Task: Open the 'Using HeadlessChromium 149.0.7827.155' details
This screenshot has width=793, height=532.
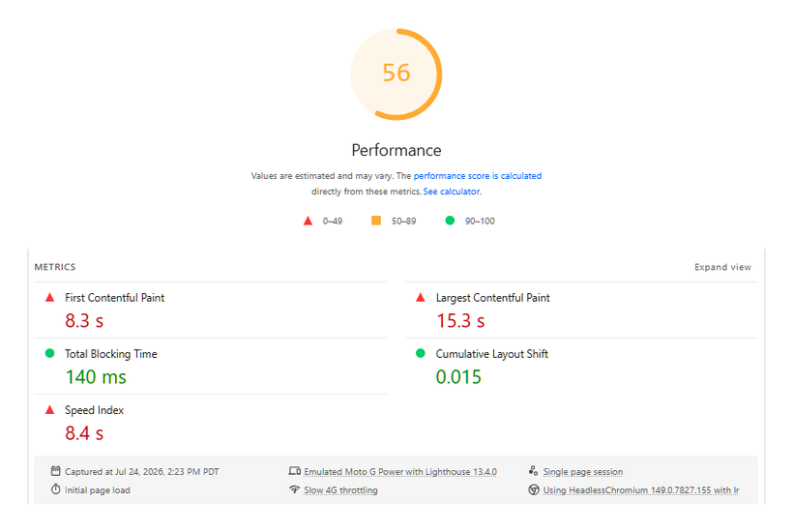Action: 641,490
